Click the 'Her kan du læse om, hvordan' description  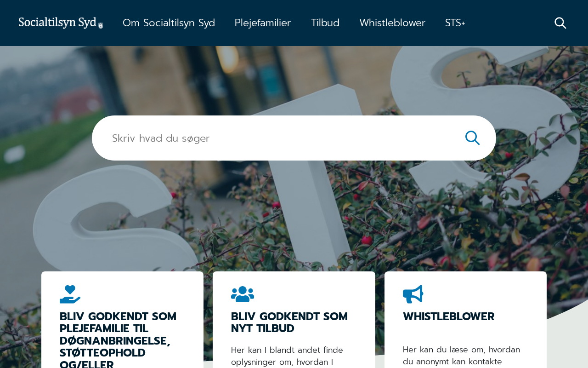(x=461, y=356)
